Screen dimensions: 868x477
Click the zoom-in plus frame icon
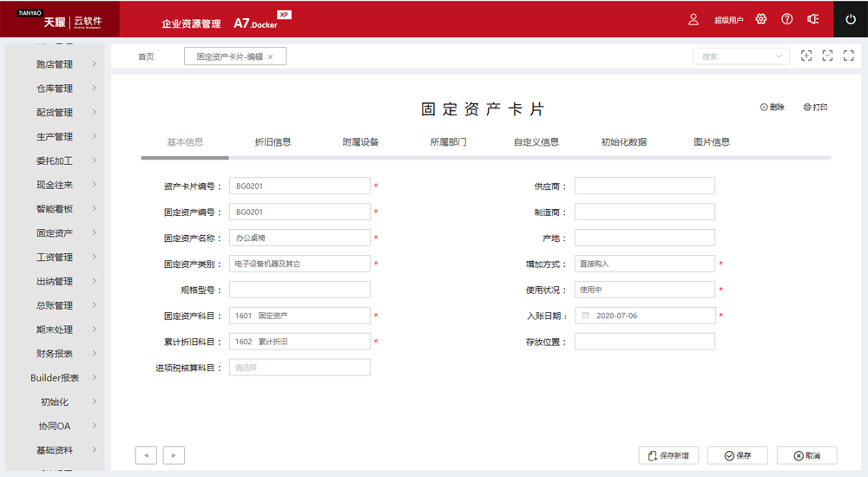[x=806, y=56]
